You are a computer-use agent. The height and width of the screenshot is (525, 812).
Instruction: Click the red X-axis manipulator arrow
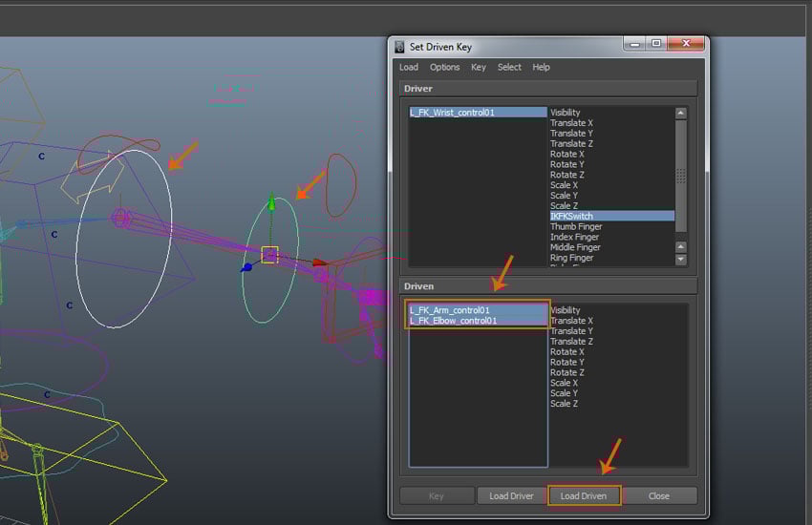pos(319,262)
